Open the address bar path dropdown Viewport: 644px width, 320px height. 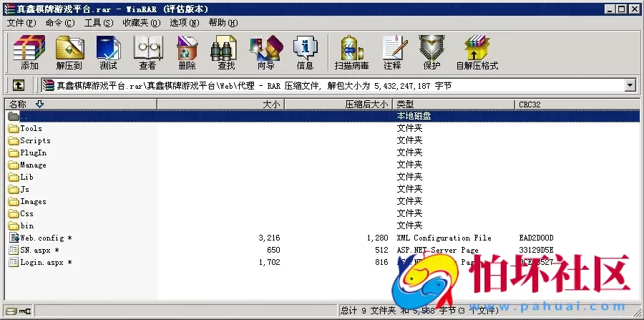(x=630, y=85)
